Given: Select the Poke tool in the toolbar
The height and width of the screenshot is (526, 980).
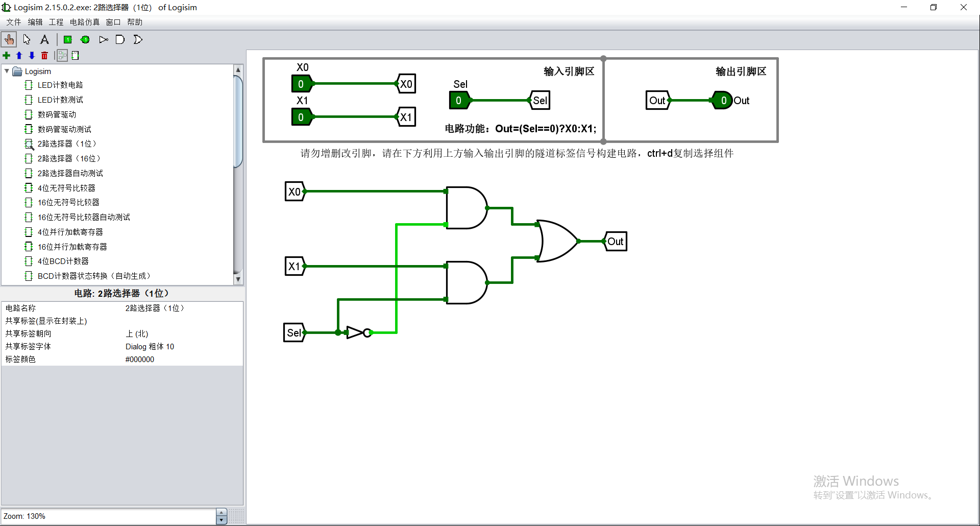Looking at the screenshot, I should pos(9,39).
